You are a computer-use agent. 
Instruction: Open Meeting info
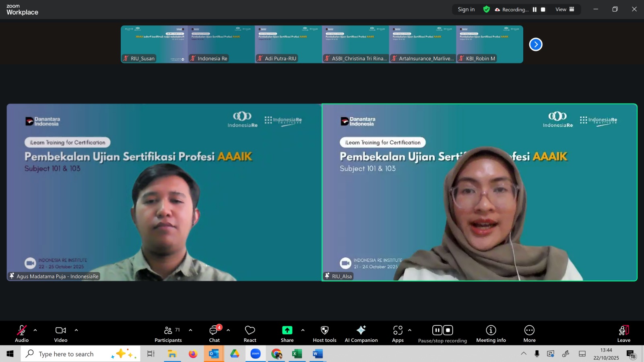point(491,334)
